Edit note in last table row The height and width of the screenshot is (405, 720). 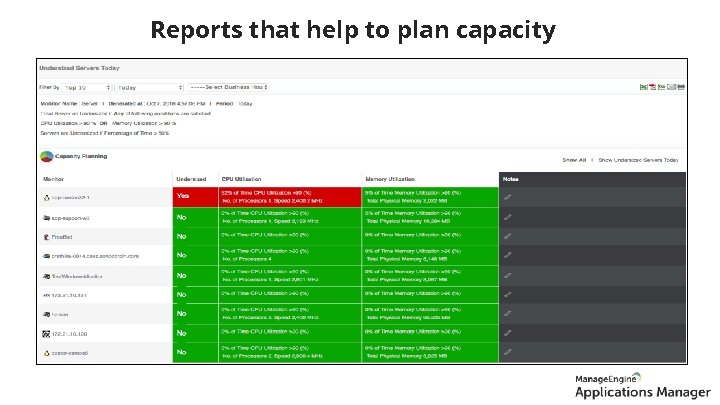[x=507, y=352]
